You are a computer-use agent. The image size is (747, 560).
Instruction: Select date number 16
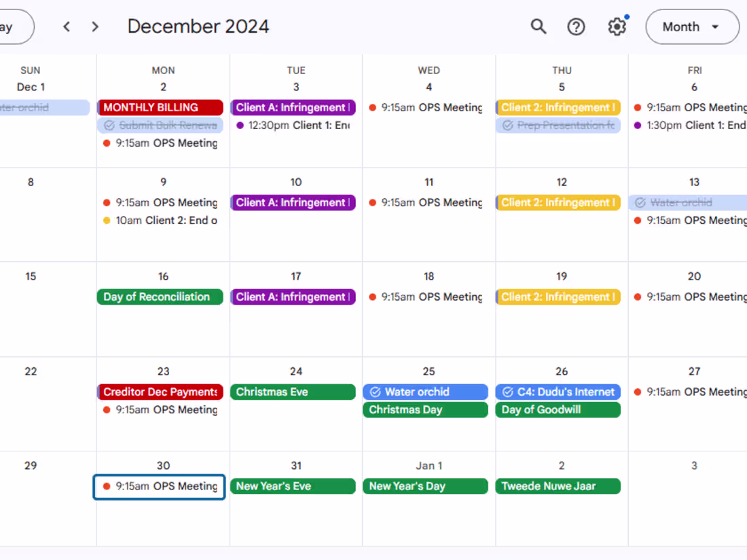pos(164,277)
